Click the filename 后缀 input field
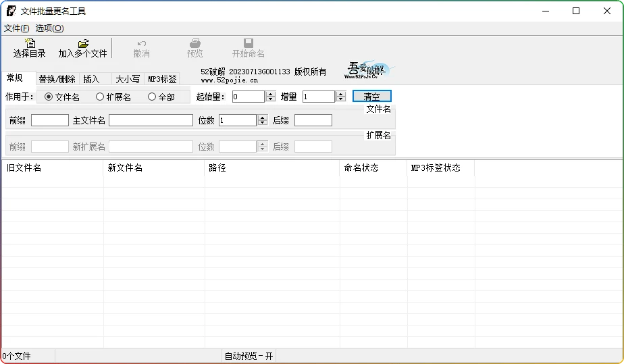 [x=313, y=120]
